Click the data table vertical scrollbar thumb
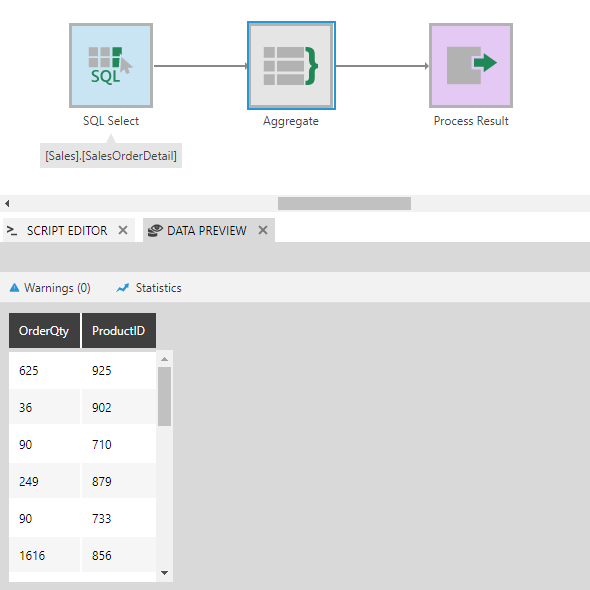 pos(164,397)
